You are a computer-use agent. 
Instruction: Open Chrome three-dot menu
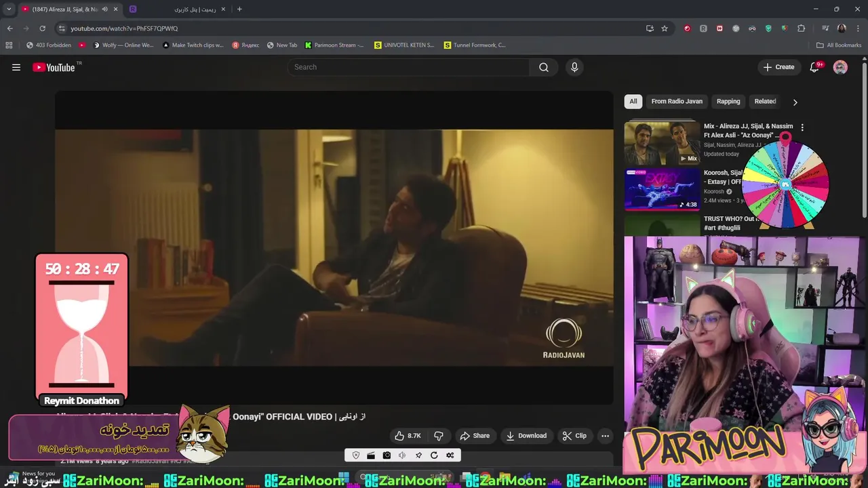tap(858, 28)
